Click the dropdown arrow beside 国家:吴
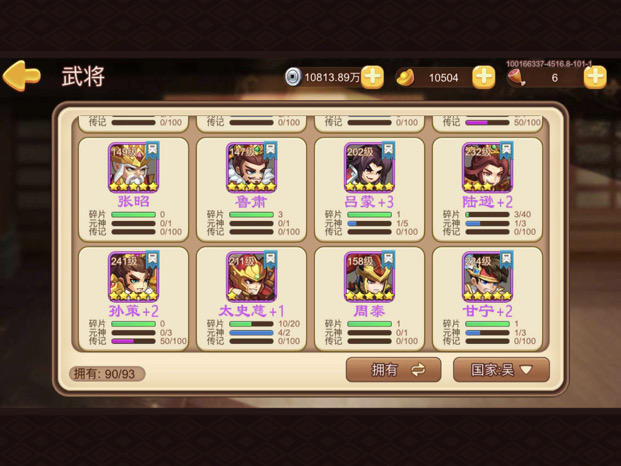The width and height of the screenshot is (621, 466). [526, 370]
